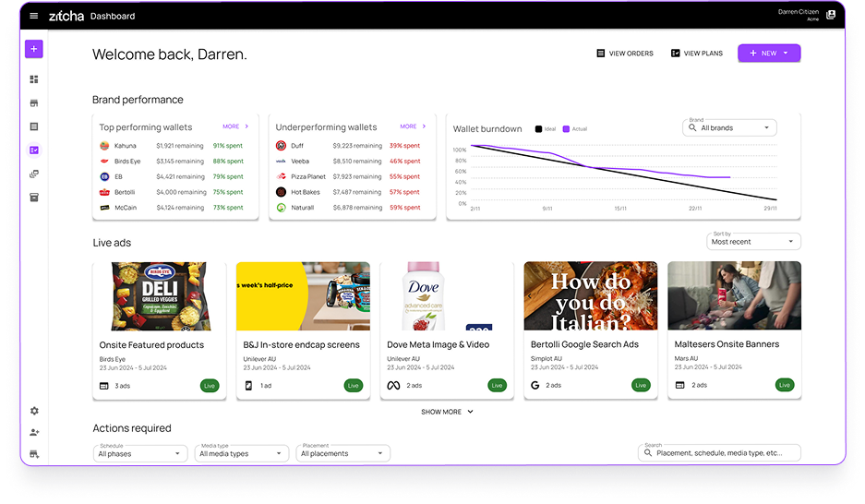Screen dimensions: 865x504
Task: Select the Veeba wallet row
Action: pos(349,161)
